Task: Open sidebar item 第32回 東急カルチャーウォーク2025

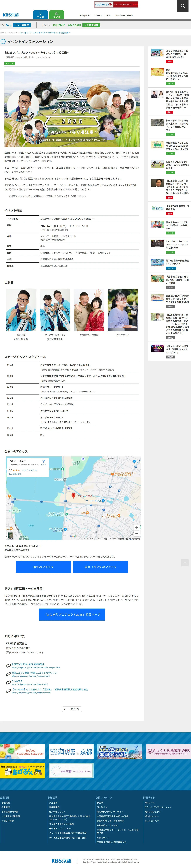Action: tap(170, 101)
